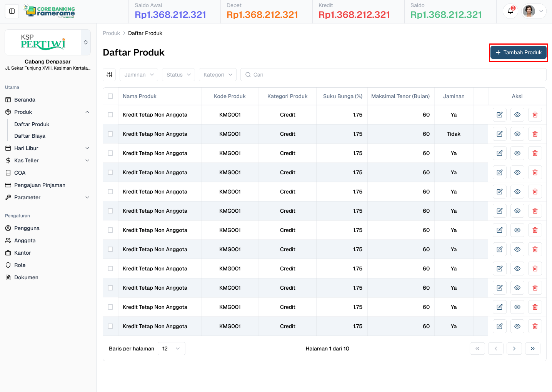View details of the second product row
The image size is (552, 392).
click(x=517, y=133)
